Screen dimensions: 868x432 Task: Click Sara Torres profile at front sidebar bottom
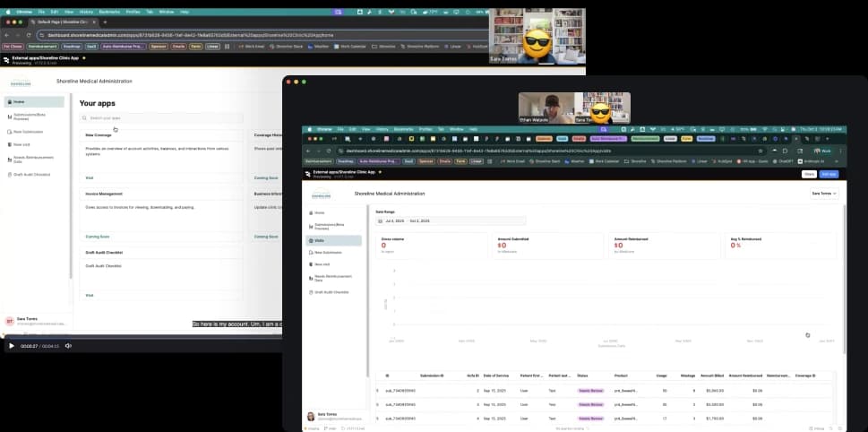(335, 417)
